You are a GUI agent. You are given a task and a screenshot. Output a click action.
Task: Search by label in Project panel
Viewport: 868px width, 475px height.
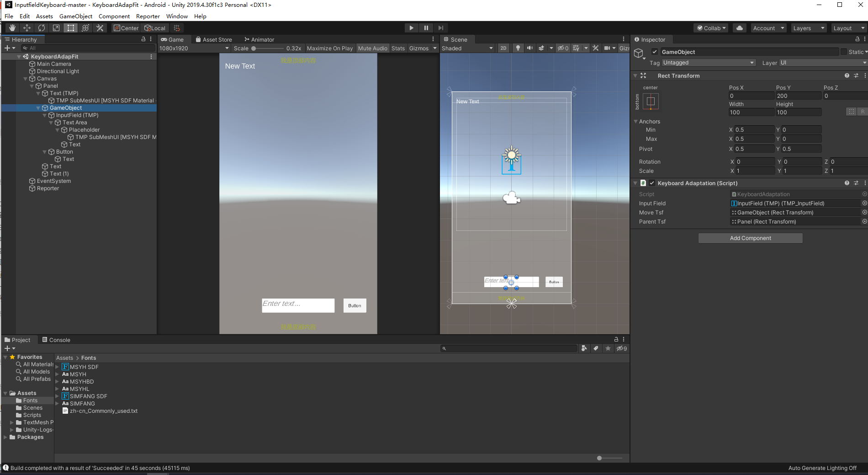tap(596, 348)
